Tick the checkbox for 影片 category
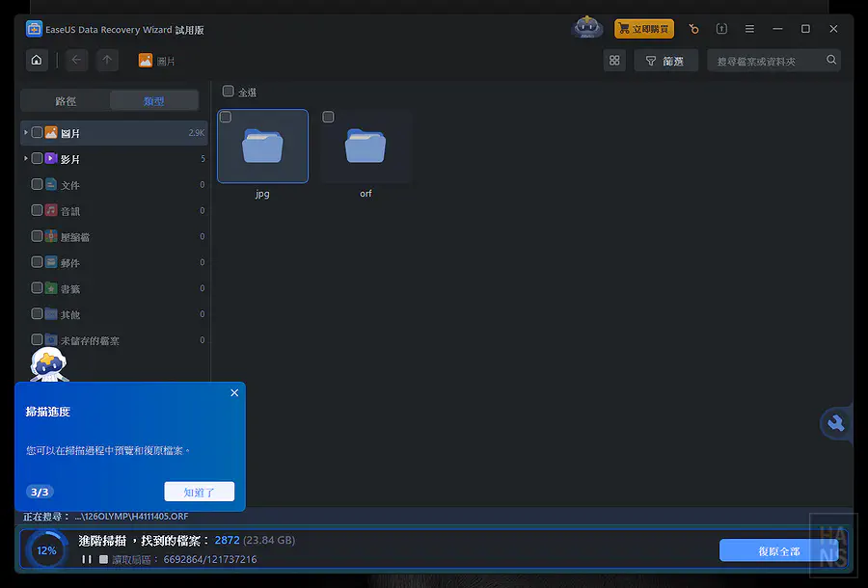This screenshot has height=588, width=868. pyautogui.click(x=37, y=158)
